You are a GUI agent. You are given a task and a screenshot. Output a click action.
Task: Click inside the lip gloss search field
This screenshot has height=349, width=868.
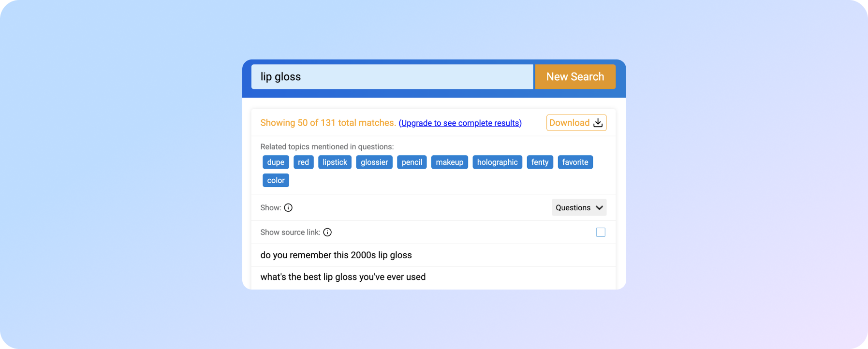tap(392, 76)
